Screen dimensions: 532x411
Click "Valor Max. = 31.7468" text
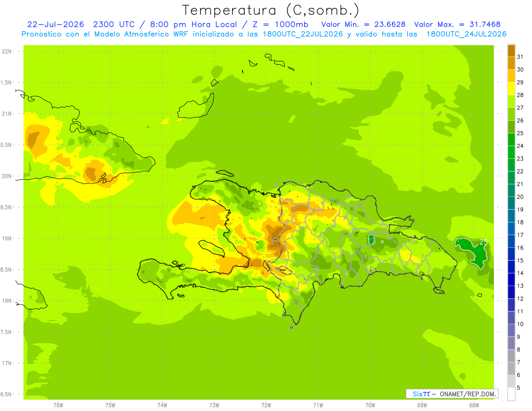pos(458,24)
